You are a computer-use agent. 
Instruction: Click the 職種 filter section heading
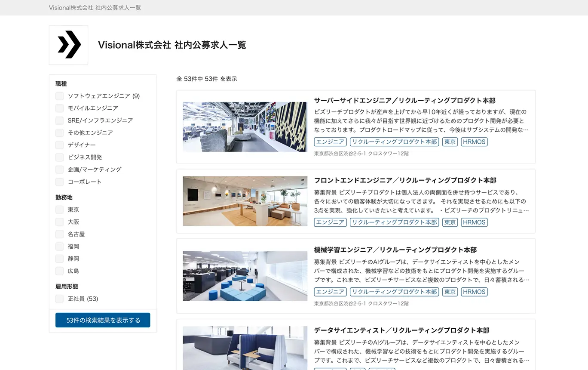coord(61,84)
